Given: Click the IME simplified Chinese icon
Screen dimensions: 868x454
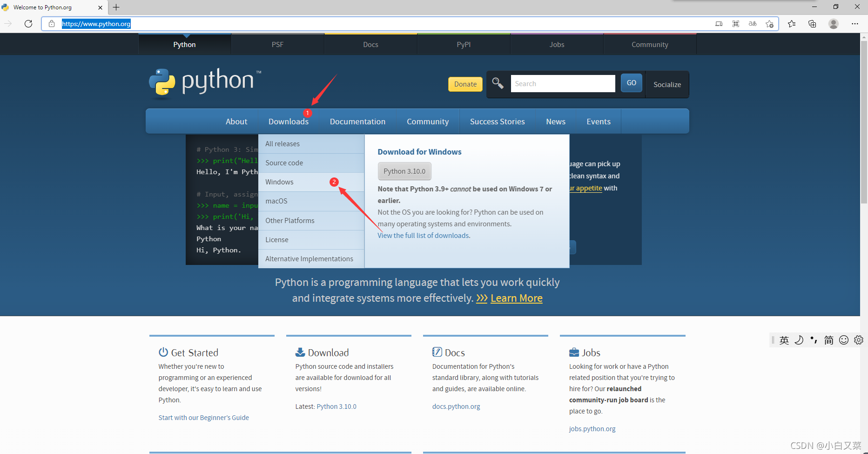Looking at the screenshot, I should click(829, 340).
